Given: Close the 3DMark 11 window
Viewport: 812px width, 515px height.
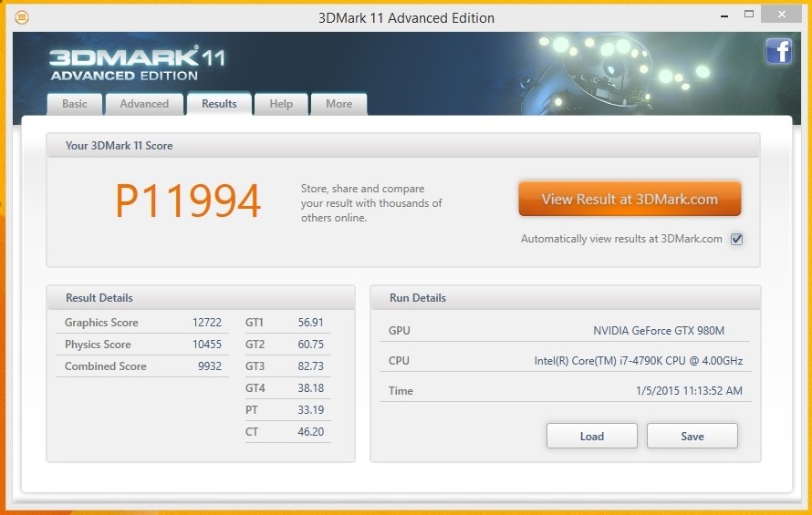Looking at the screenshot, I should (783, 15).
